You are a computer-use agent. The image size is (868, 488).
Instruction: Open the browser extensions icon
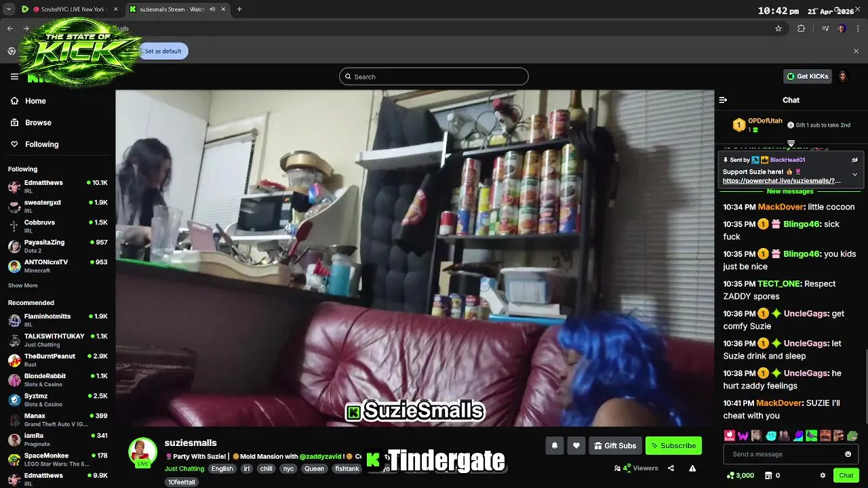click(x=802, y=28)
